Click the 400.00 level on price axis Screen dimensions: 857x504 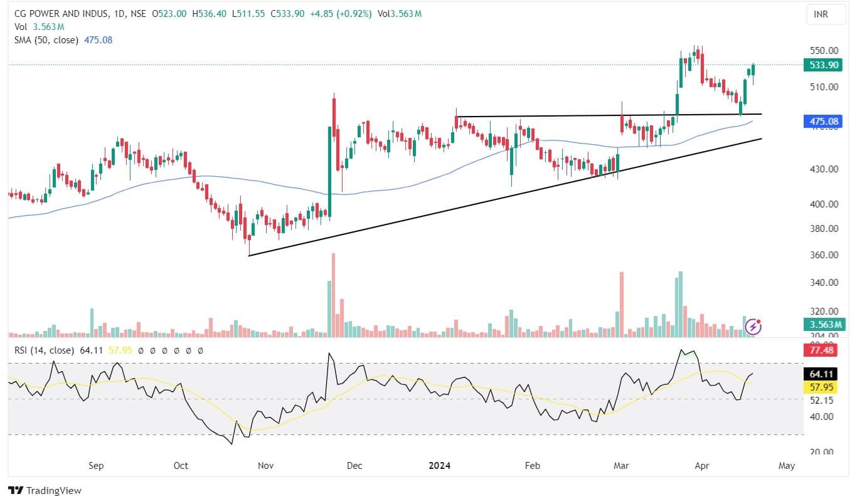pyautogui.click(x=822, y=204)
